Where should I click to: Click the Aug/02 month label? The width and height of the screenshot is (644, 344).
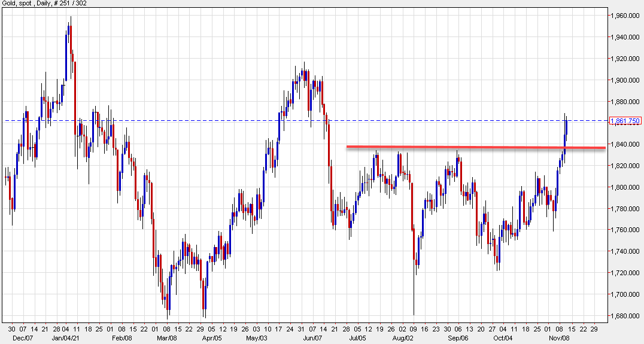(x=403, y=338)
